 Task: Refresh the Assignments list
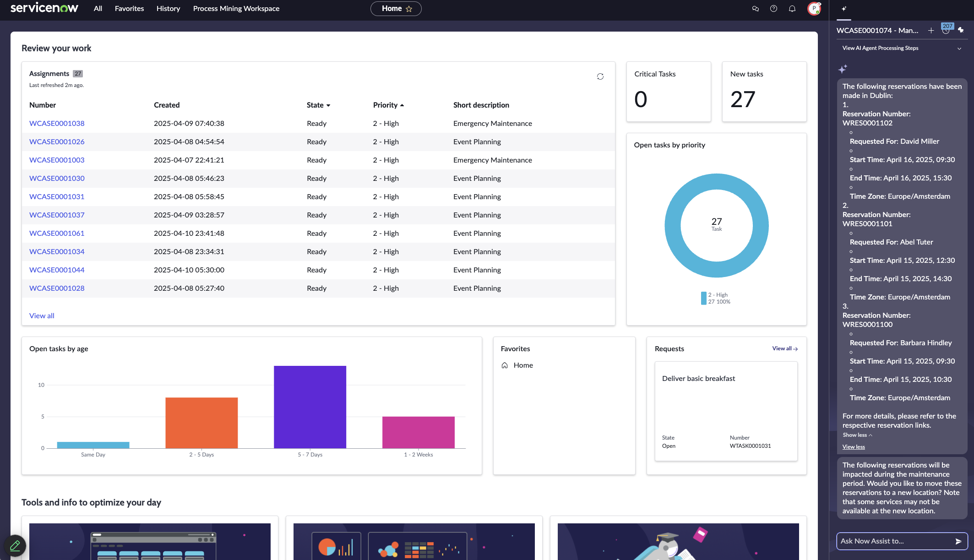click(x=600, y=76)
